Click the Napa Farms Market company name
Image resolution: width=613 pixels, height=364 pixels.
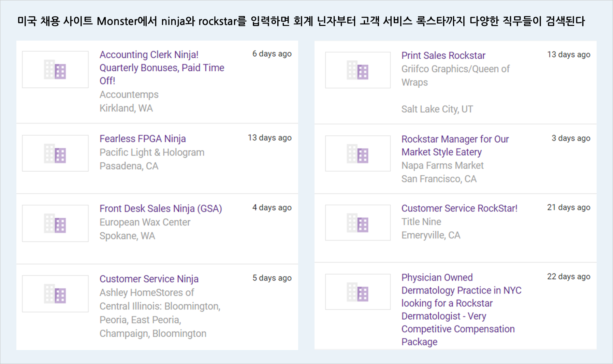[x=442, y=166]
